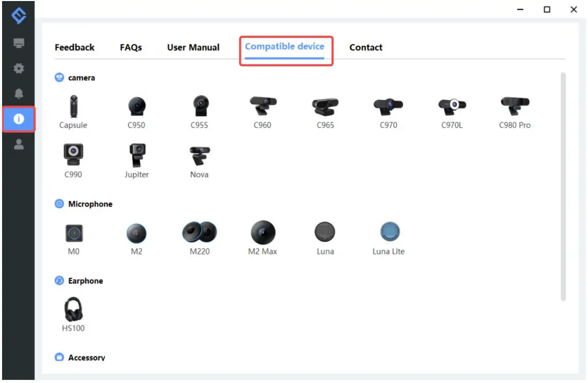Click the vertical scrollbar in device list

(563, 187)
